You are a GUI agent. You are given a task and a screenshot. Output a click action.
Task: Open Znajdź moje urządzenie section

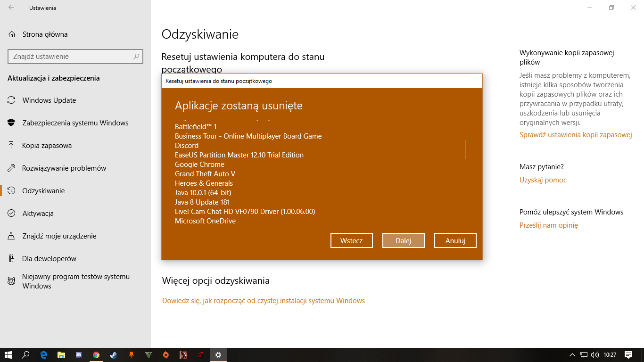pyautogui.click(x=59, y=236)
